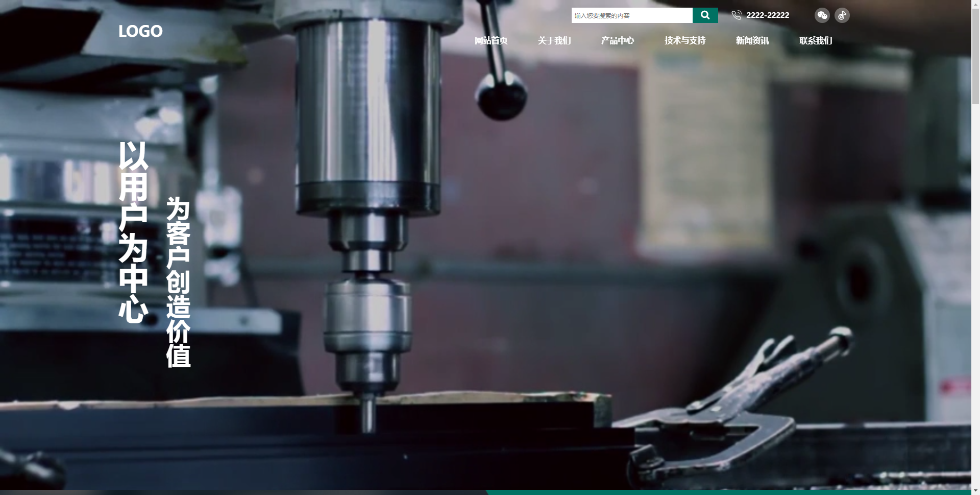The height and width of the screenshot is (495, 980).
Task: Open the 关于我们 menu item
Action: [554, 40]
